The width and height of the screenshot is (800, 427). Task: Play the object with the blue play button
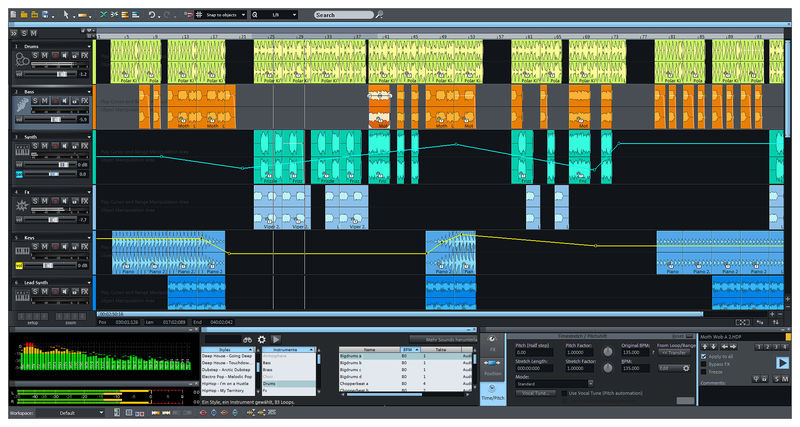click(x=782, y=363)
